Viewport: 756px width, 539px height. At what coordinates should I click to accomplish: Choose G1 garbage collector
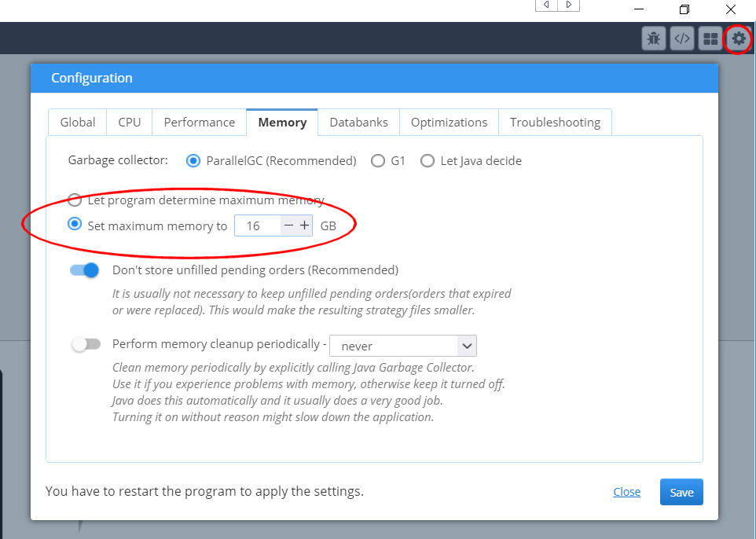378,160
